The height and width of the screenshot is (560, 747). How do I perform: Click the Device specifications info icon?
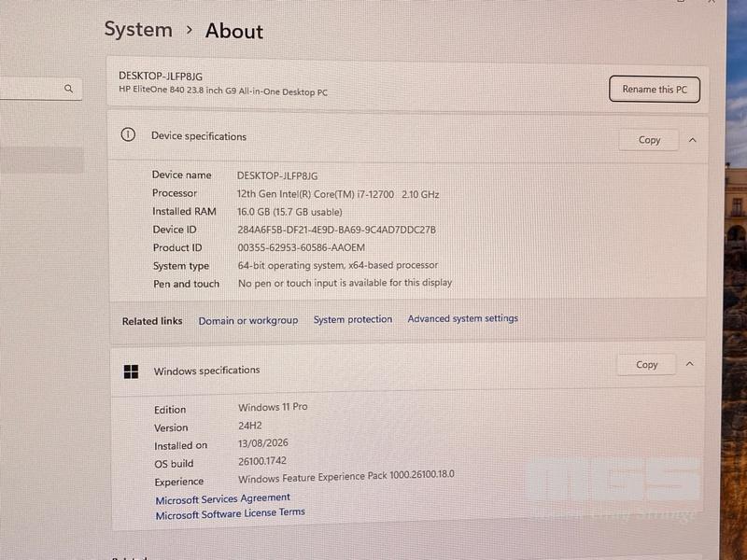(x=128, y=134)
